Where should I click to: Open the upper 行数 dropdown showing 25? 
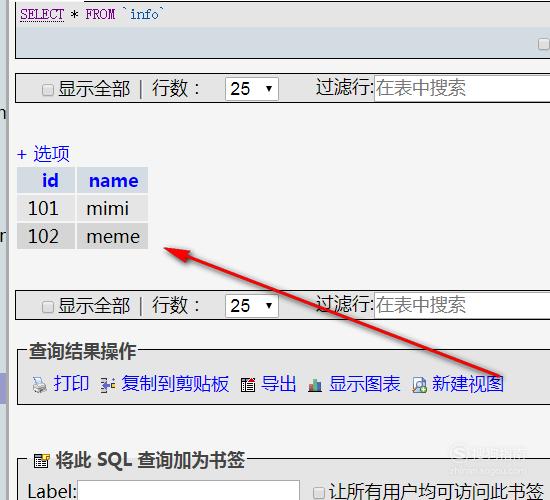pyautogui.click(x=252, y=89)
